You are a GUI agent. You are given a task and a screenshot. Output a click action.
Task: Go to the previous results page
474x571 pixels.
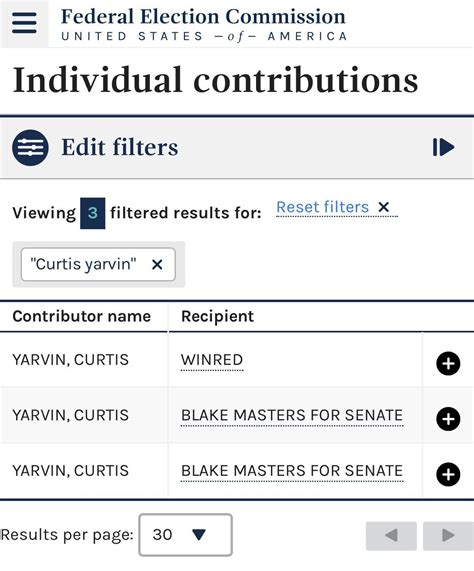tap(391, 536)
